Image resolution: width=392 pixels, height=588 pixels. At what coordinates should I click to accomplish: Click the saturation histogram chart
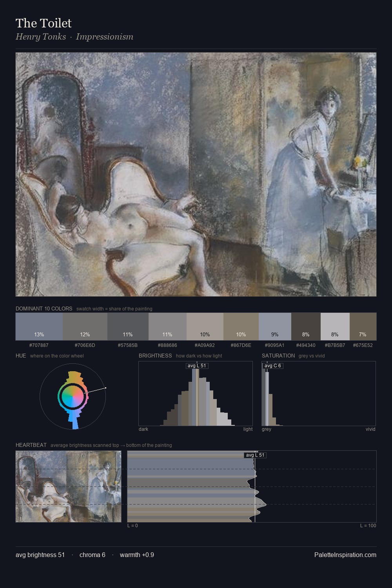(319, 394)
